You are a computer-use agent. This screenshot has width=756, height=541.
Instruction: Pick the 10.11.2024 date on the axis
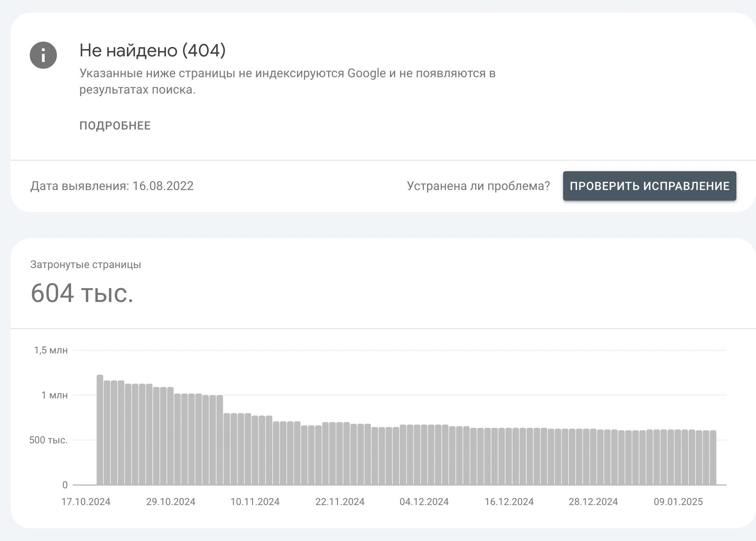click(x=255, y=502)
